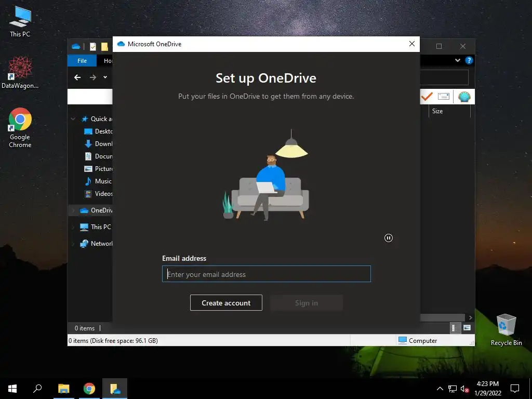The image size is (532, 399).
Task: Select Downloads in Explorer sidebar
Action: 98,144
